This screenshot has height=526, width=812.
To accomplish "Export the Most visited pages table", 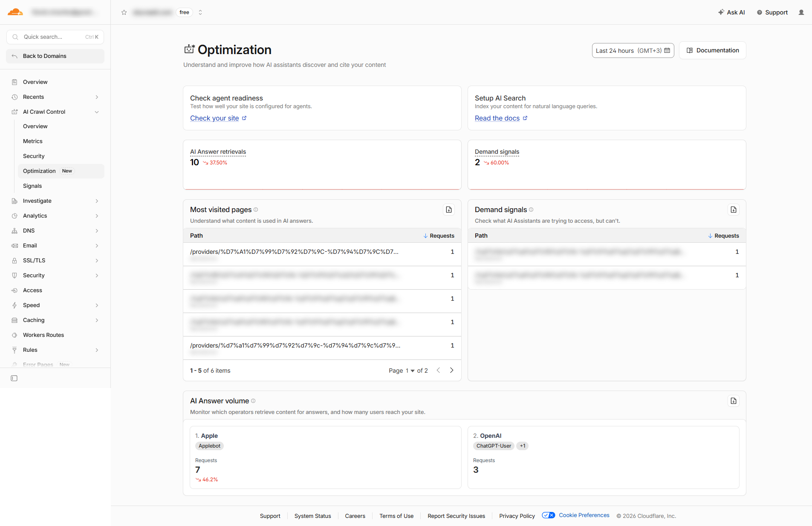I will (449, 210).
